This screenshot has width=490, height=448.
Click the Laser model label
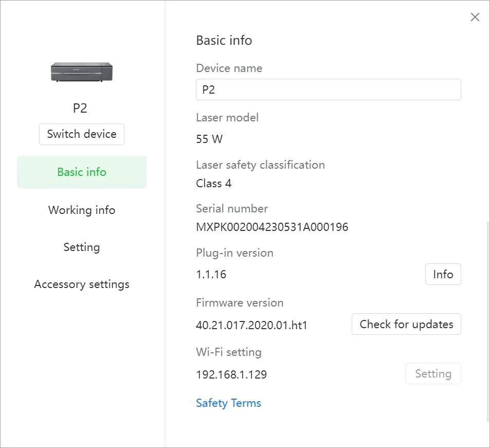coord(227,118)
